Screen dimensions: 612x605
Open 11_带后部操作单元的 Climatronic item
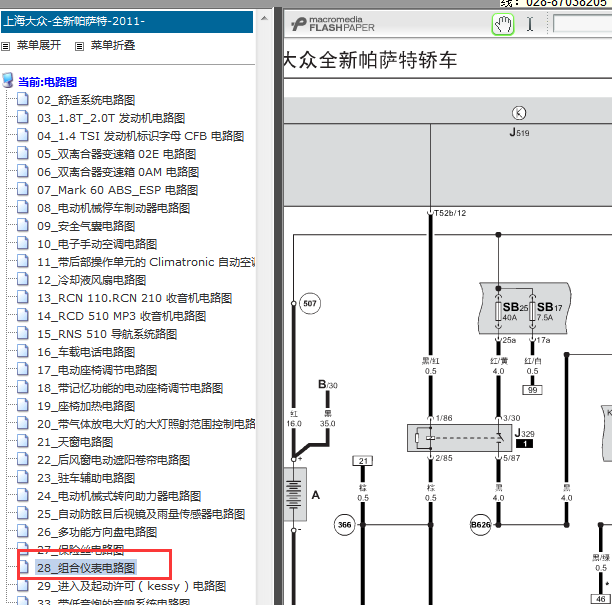(x=146, y=262)
